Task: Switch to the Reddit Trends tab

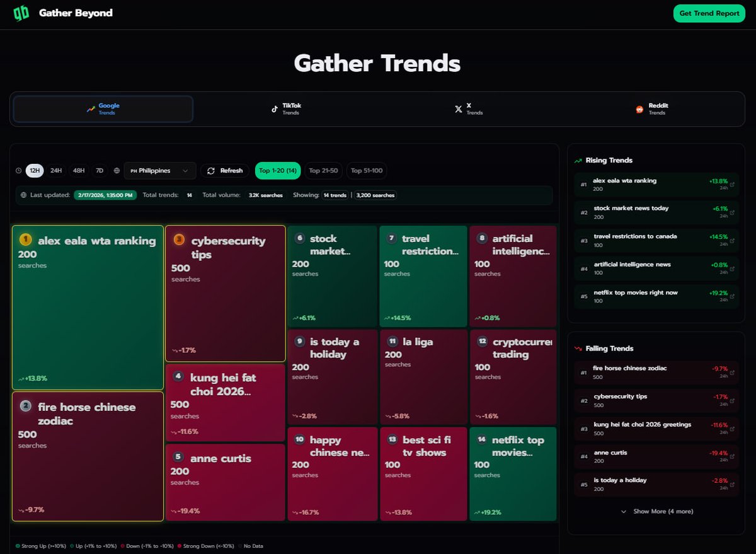Action: point(651,109)
